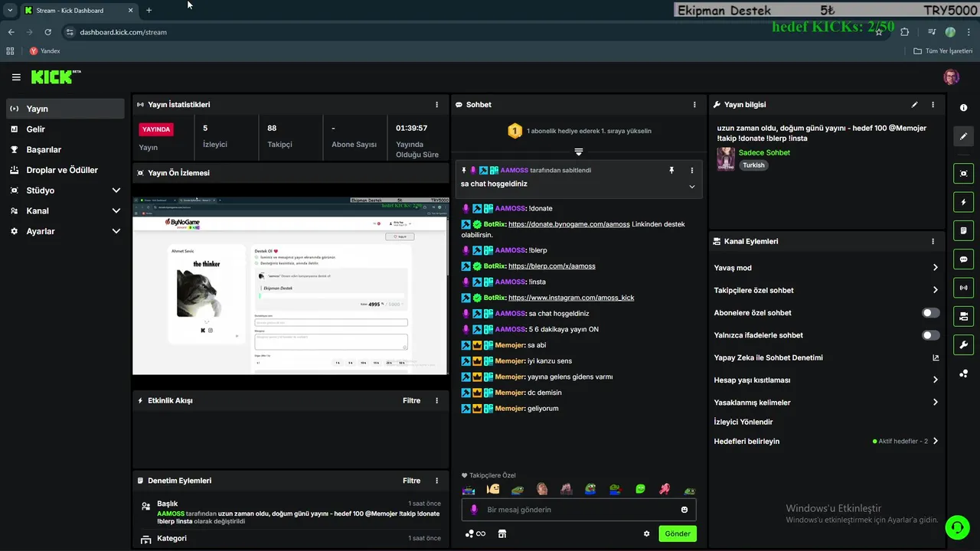The width and height of the screenshot is (980, 551).
Task: Open the Sohbet panel three-dot menu
Action: pos(694,105)
